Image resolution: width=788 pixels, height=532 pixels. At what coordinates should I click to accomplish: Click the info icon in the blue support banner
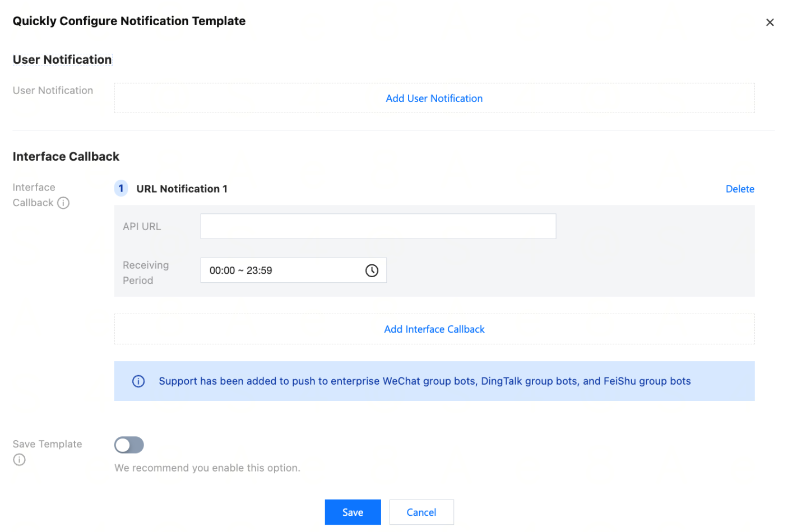click(x=138, y=381)
